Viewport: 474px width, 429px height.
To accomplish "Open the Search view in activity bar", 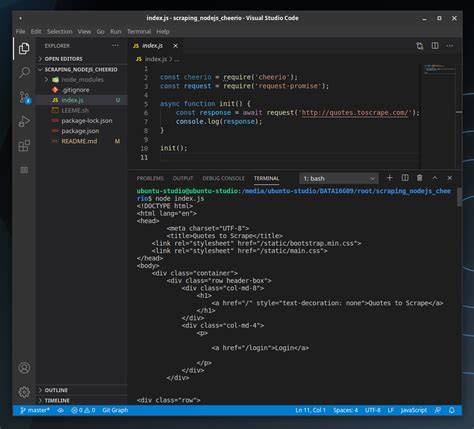I will coord(24,72).
